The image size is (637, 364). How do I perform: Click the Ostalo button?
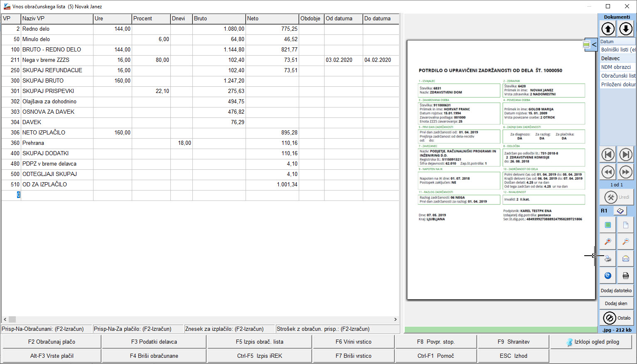click(x=617, y=318)
